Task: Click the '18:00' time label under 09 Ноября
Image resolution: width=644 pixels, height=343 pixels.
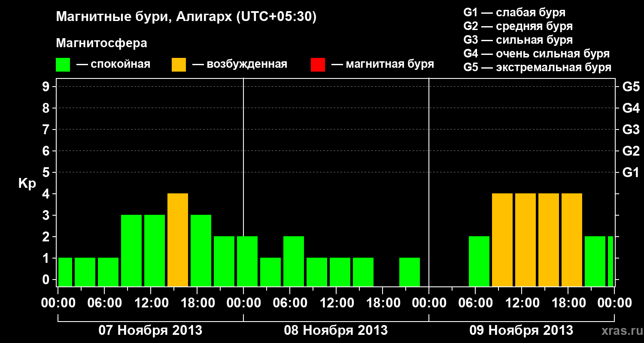Action: point(568,303)
